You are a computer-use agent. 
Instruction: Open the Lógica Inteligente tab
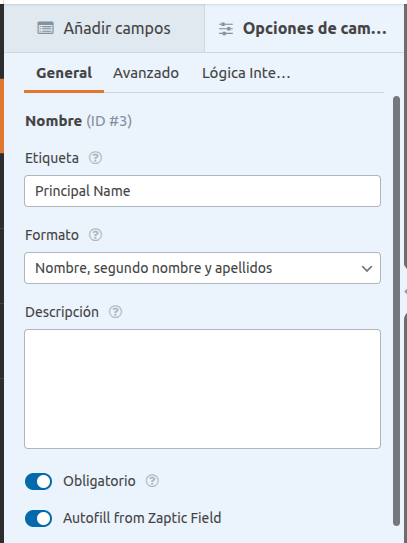pos(246,73)
